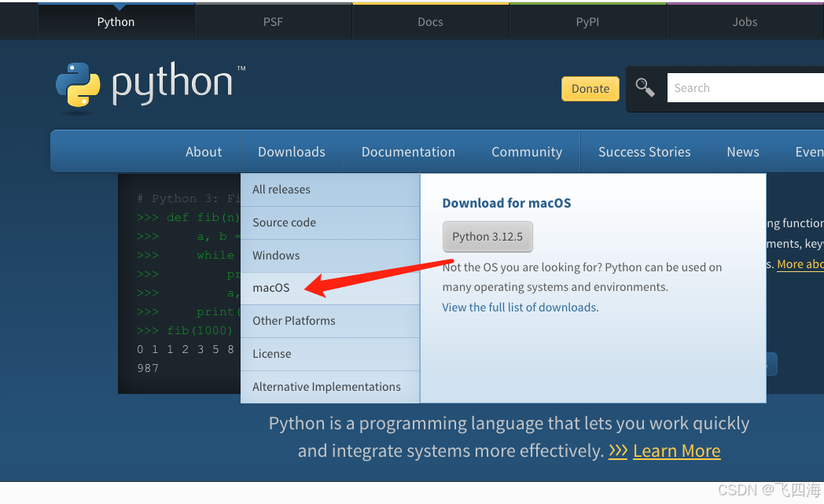The height and width of the screenshot is (504, 824).
Task: Choose macOS in Downloads dropdown
Action: (330, 288)
